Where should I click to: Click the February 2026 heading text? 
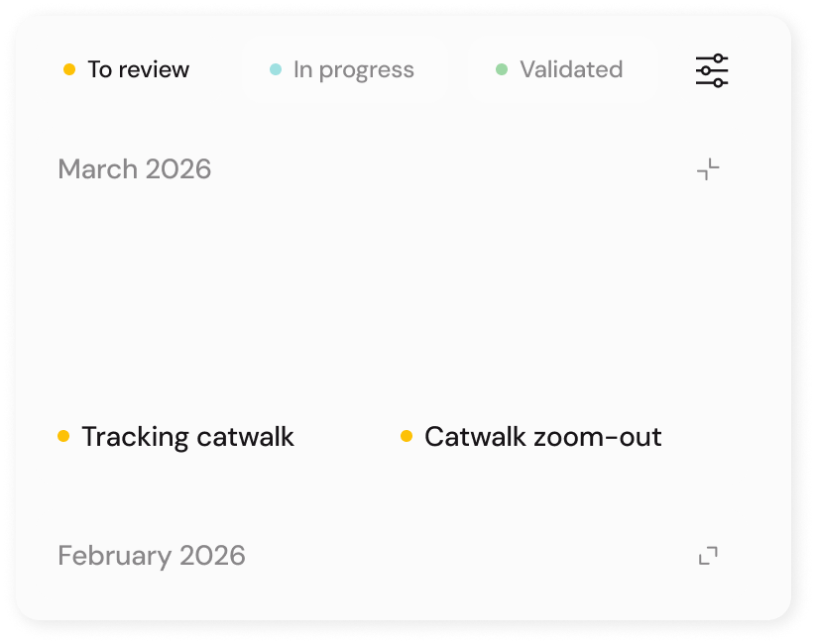pyautogui.click(x=152, y=556)
